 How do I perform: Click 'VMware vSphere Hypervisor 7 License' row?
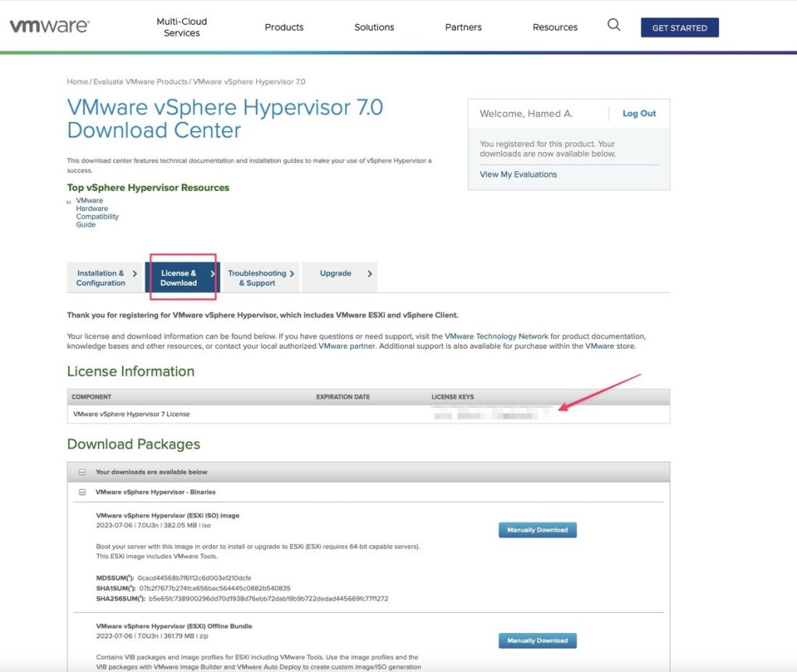pyautogui.click(x=368, y=414)
